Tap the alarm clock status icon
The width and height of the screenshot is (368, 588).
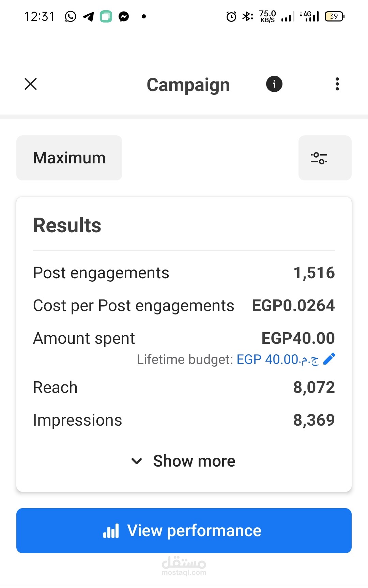pyautogui.click(x=231, y=16)
